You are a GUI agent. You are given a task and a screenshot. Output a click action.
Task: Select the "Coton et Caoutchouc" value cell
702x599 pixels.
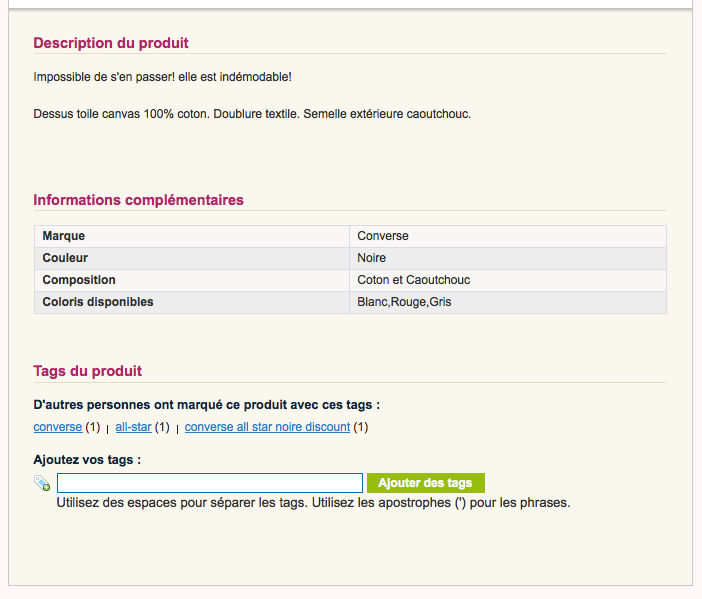[x=413, y=280]
